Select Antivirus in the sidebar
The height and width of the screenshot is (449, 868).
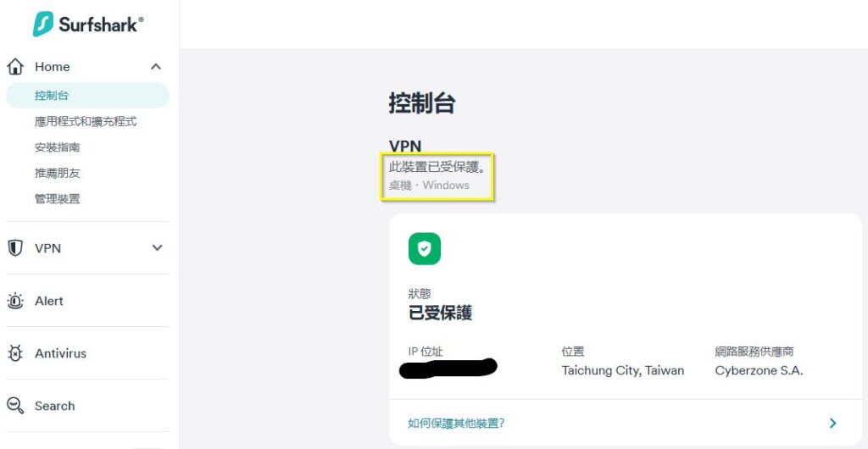[60, 353]
